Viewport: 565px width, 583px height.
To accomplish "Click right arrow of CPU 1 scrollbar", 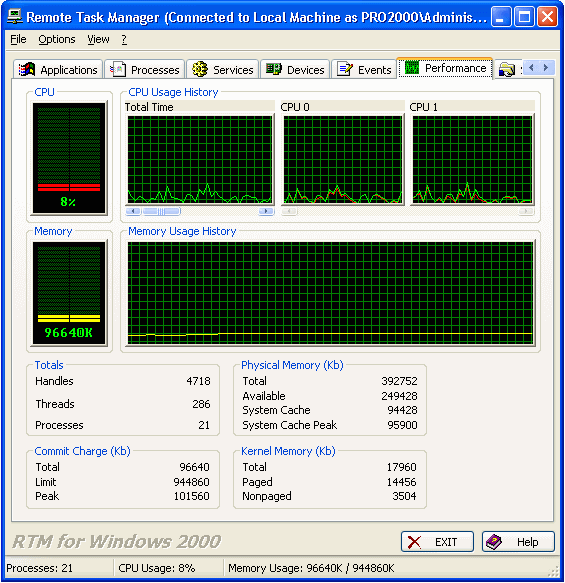I will (x=526, y=211).
